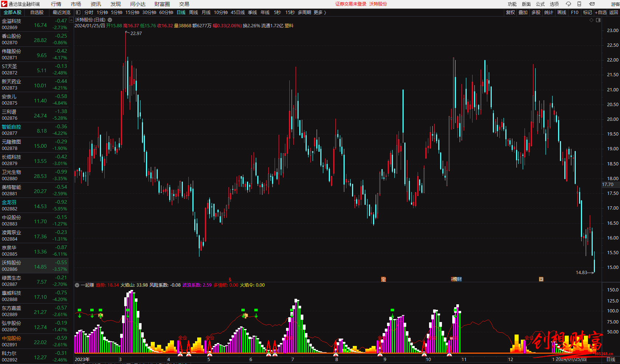Click the 定 marker icon on timeline

[x=383, y=279]
